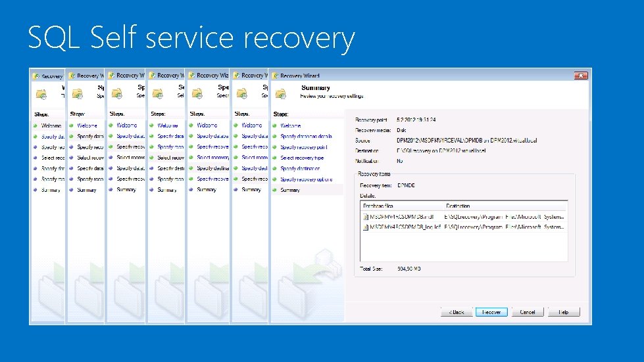Viewport: 644px width, 362px height.
Task: Click bullet beside the Summary step
Action: (x=275, y=190)
